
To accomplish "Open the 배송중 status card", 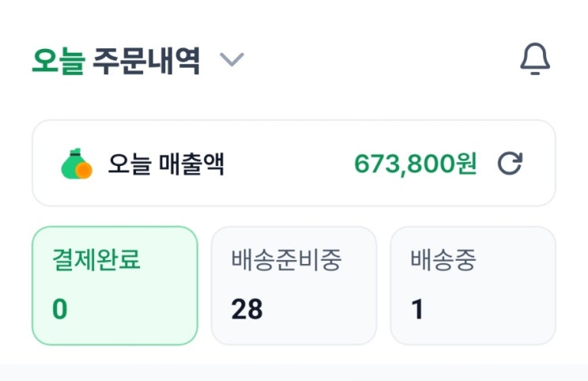I will click(x=472, y=285).
